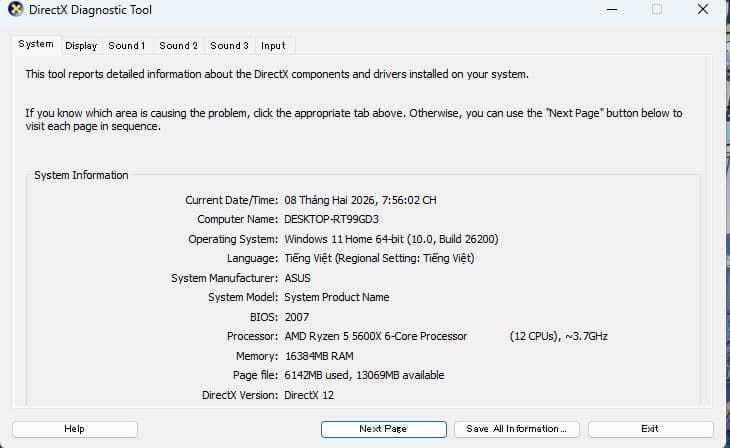This screenshot has width=730, height=448.
Task: Click the DirectX 12 version value
Action: coord(311,395)
